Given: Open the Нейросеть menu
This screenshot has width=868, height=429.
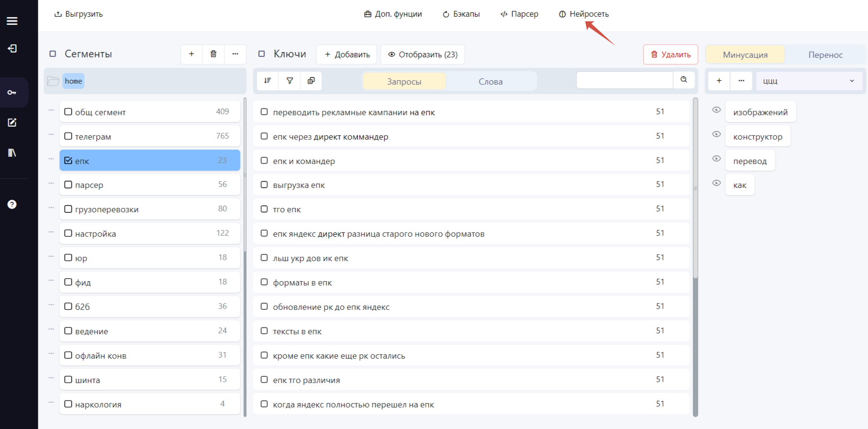Looking at the screenshot, I should coord(584,14).
